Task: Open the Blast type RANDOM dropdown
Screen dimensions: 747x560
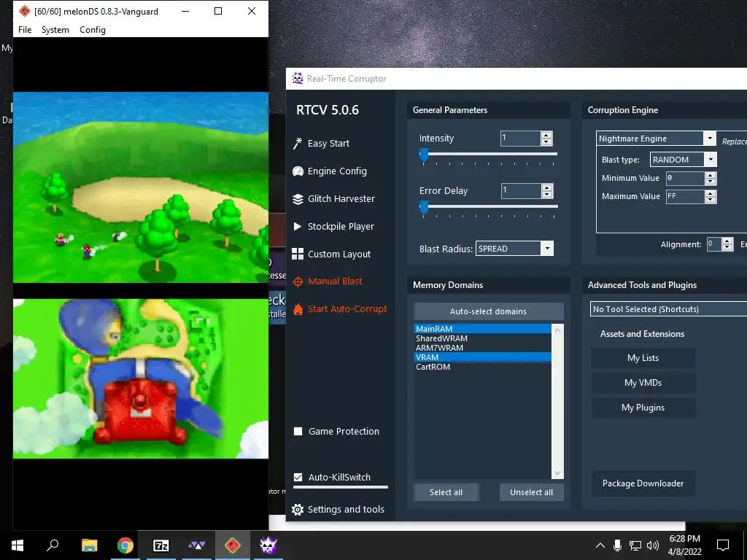Action: [x=711, y=160]
